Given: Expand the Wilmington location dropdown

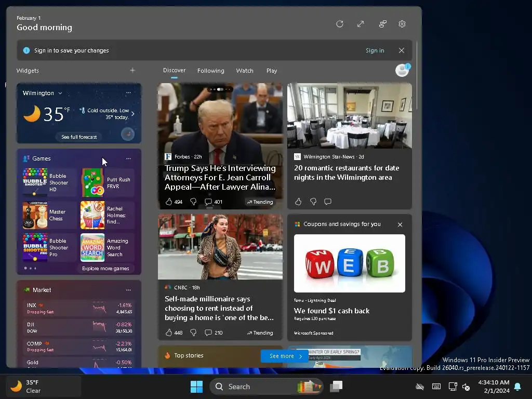Looking at the screenshot, I should click(x=60, y=93).
